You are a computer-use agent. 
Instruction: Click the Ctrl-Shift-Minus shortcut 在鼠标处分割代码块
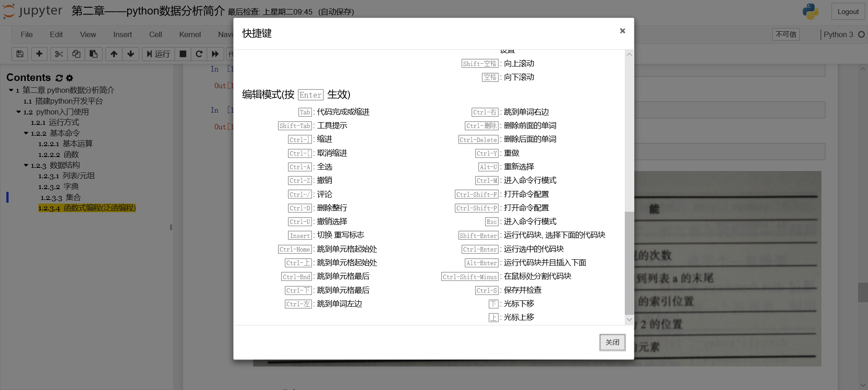pyautogui.click(x=506, y=276)
